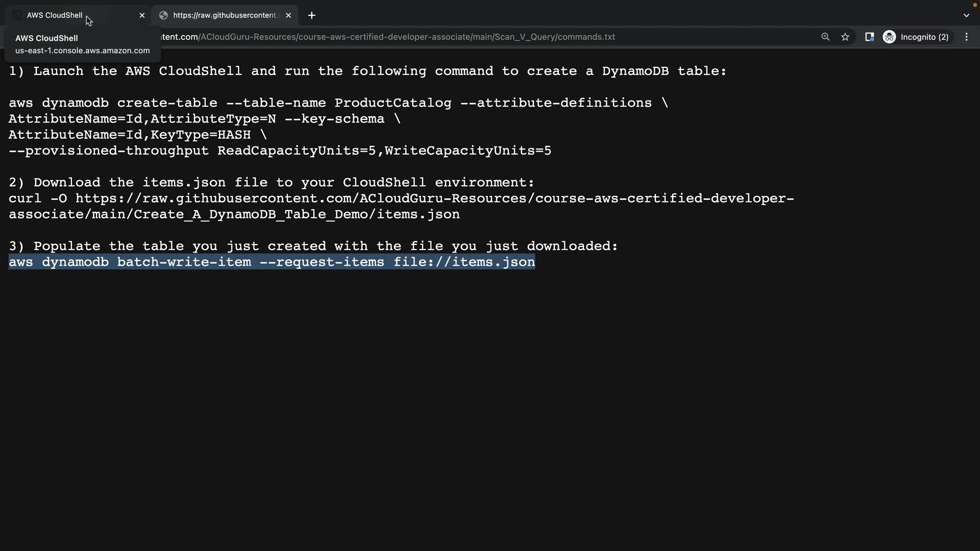
Task: Expand the tab search chevron
Action: (966, 15)
